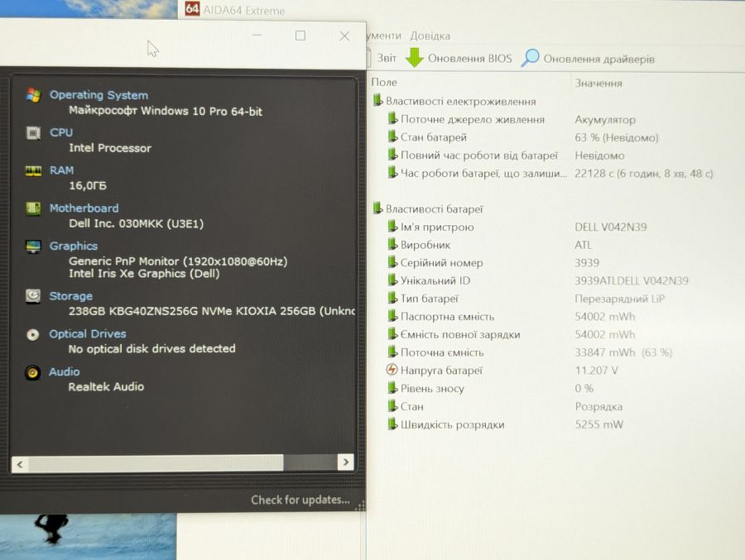The height and width of the screenshot is (560, 745).
Task: Click the AIDA64 Extreme title bar logo
Action: [192, 8]
